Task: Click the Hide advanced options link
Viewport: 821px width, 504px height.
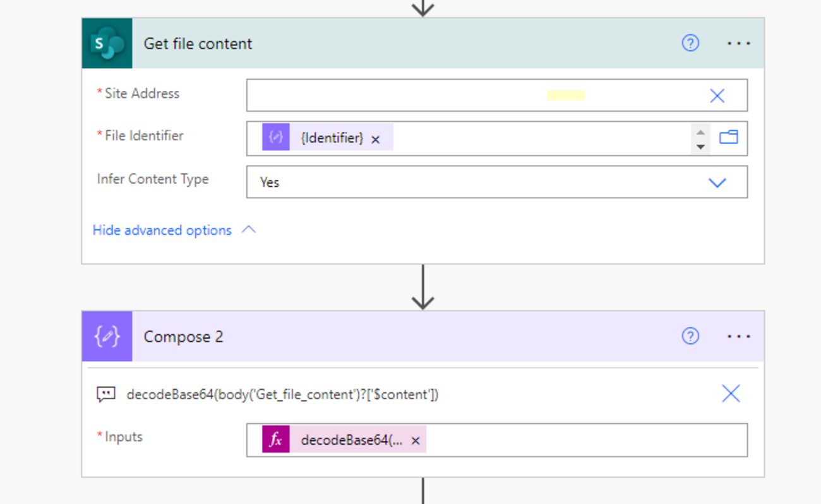Action: (162, 230)
